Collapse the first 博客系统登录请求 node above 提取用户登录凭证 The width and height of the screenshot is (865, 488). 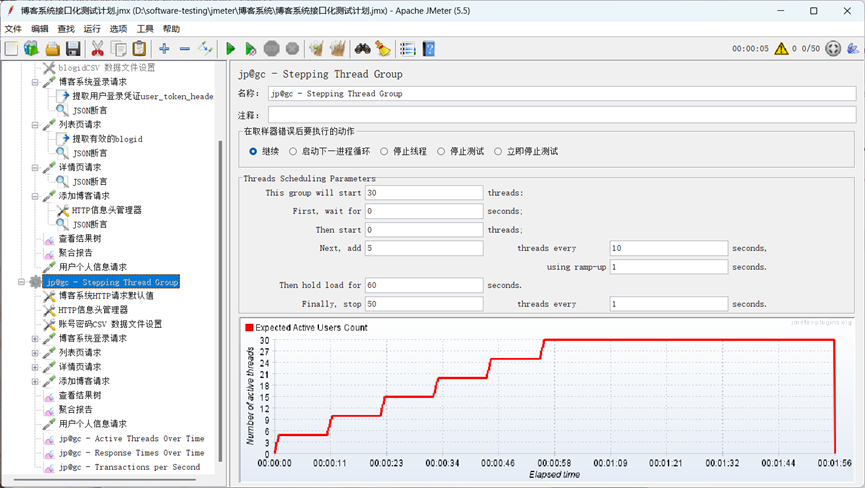(x=35, y=82)
